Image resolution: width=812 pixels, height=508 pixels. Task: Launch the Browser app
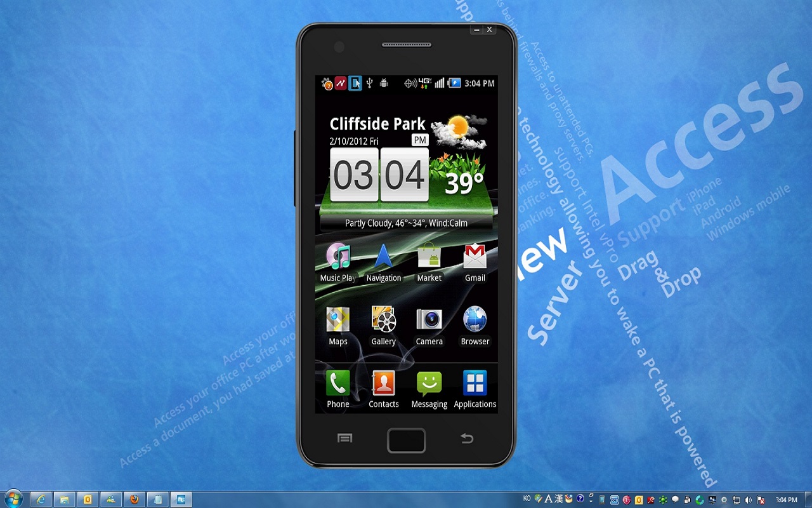475,322
